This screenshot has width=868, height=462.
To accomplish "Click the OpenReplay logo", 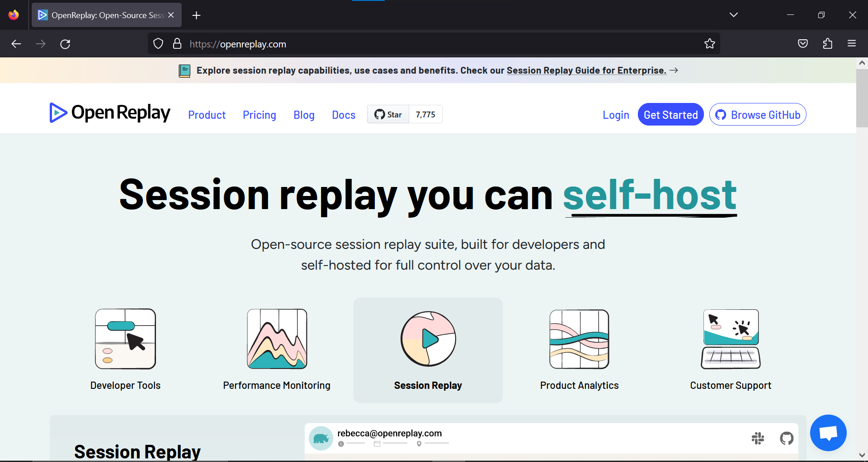I will tap(110, 113).
